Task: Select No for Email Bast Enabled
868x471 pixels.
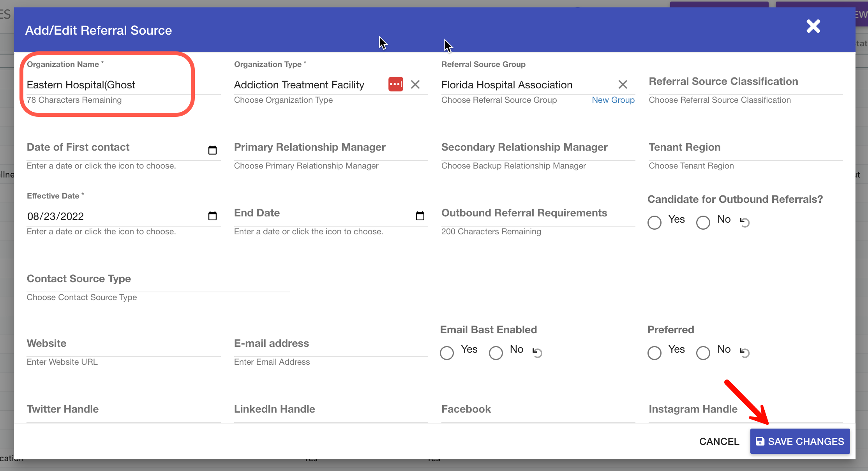Action: [x=496, y=353]
